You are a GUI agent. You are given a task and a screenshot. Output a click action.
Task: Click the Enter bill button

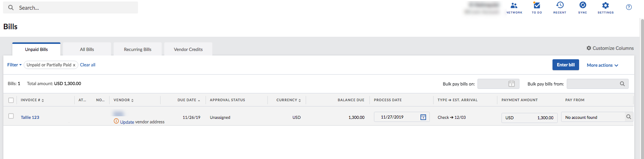pyautogui.click(x=566, y=65)
